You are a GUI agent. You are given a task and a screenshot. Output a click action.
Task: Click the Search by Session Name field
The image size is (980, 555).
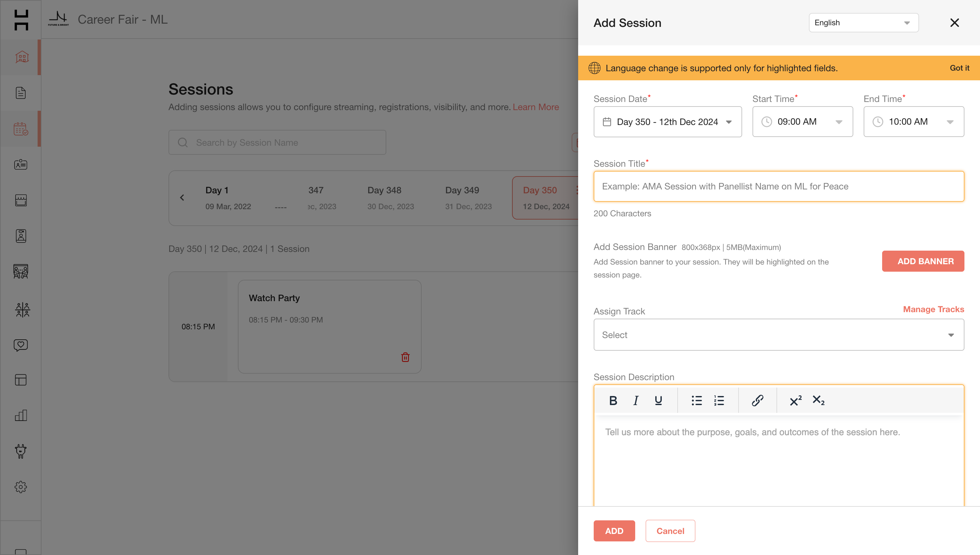[x=277, y=142]
